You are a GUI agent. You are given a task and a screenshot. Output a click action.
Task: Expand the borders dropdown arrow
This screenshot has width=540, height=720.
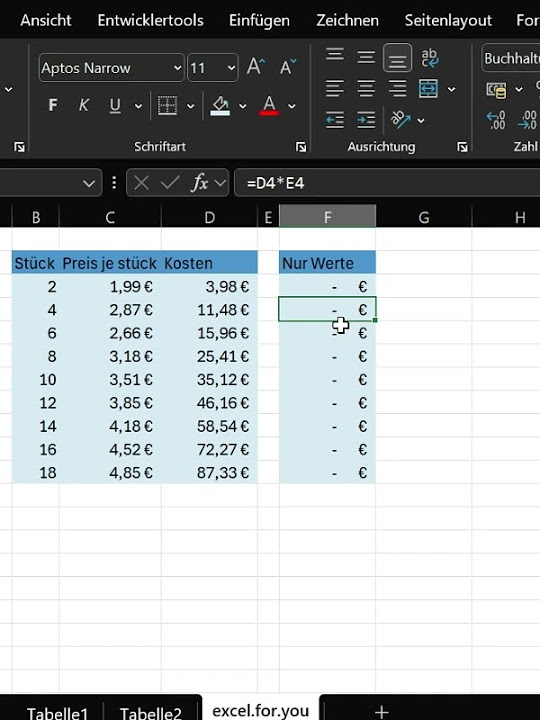(191, 106)
